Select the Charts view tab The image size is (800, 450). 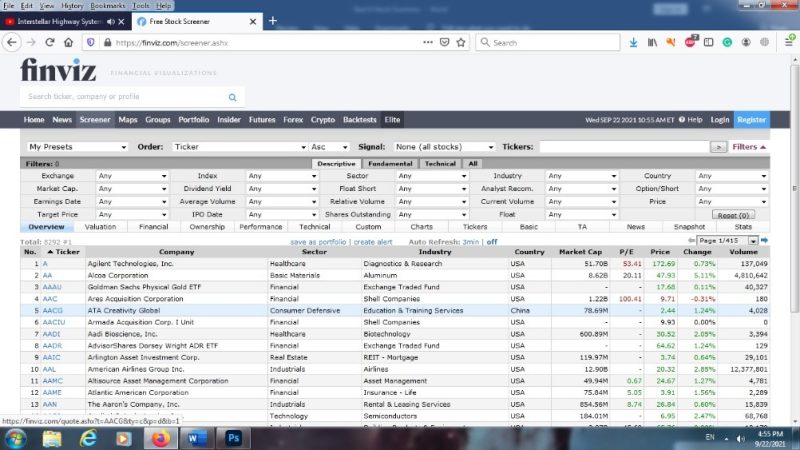coord(421,227)
